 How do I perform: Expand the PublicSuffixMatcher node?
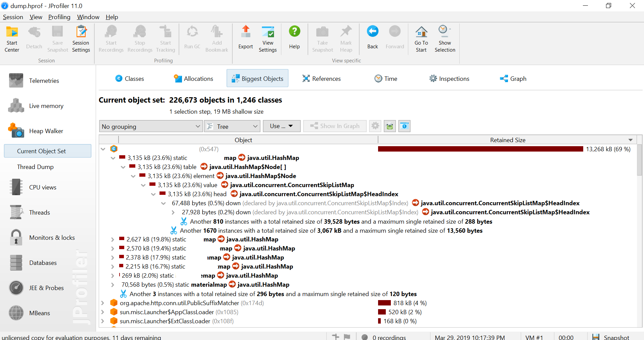tap(103, 303)
